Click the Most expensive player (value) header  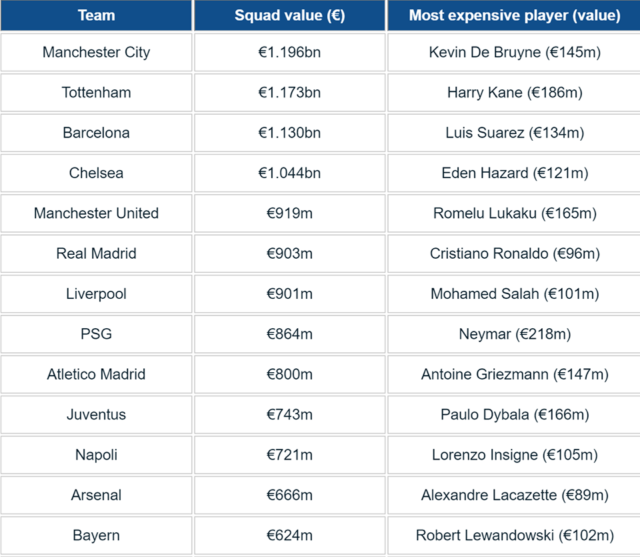pyautogui.click(x=514, y=16)
